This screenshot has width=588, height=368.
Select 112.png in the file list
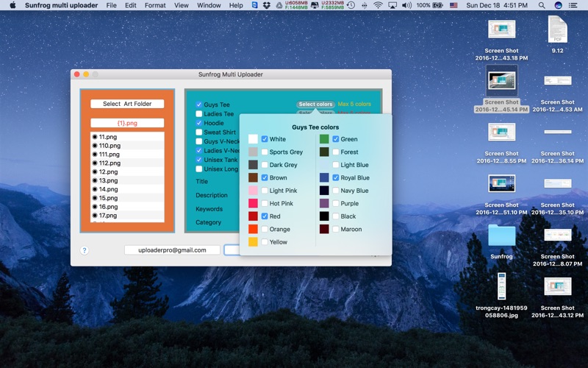(x=109, y=163)
